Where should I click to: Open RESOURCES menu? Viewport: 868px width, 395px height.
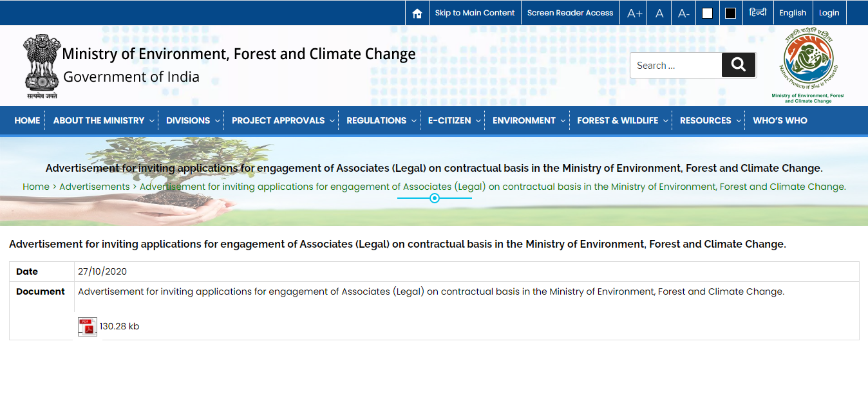(x=705, y=120)
